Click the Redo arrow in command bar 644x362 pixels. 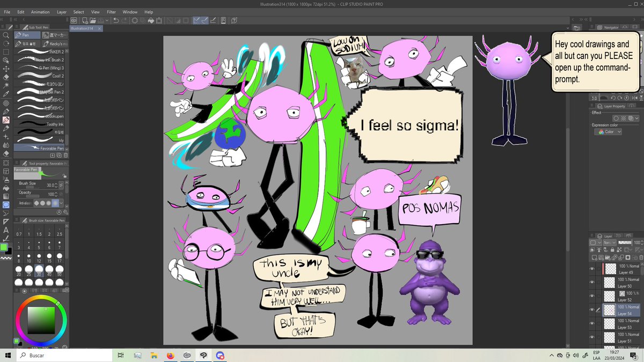pyautogui.click(x=125, y=20)
